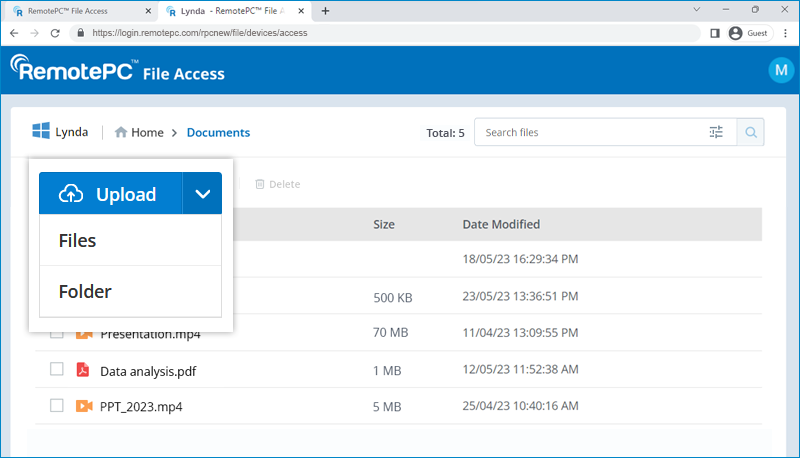Choose Files from the Upload menu
This screenshot has width=800, height=458.
tap(78, 241)
